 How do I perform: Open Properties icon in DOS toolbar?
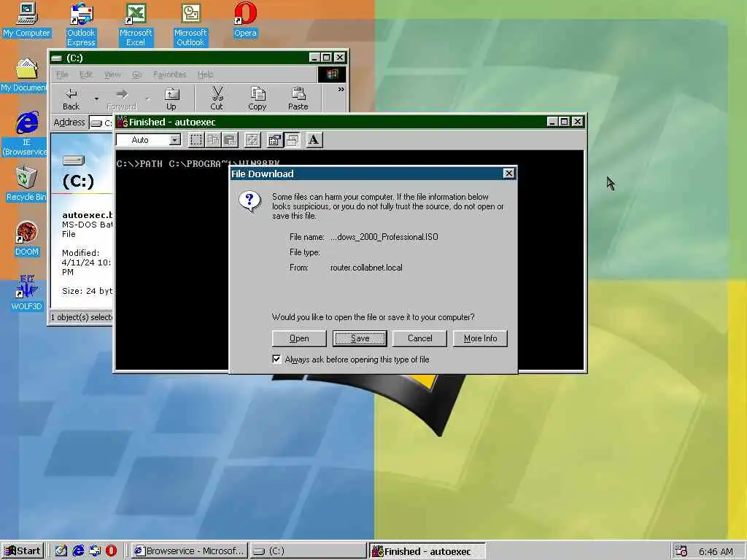[275, 140]
